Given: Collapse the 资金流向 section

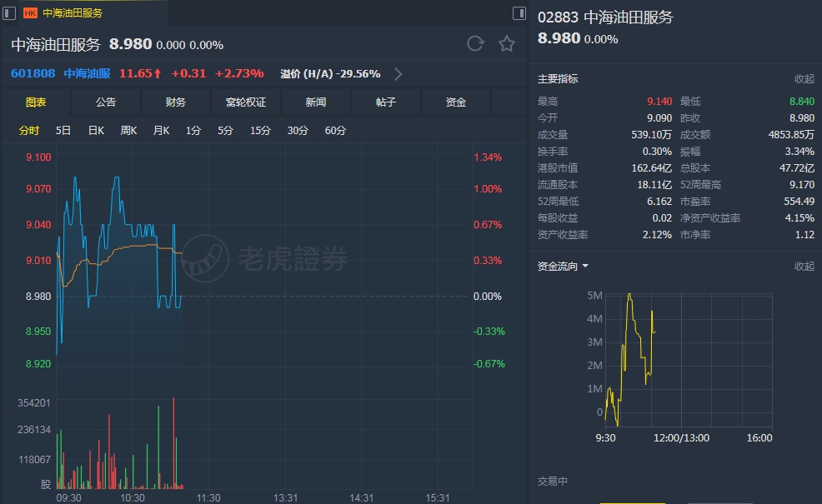Looking at the screenshot, I should coord(804,266).
